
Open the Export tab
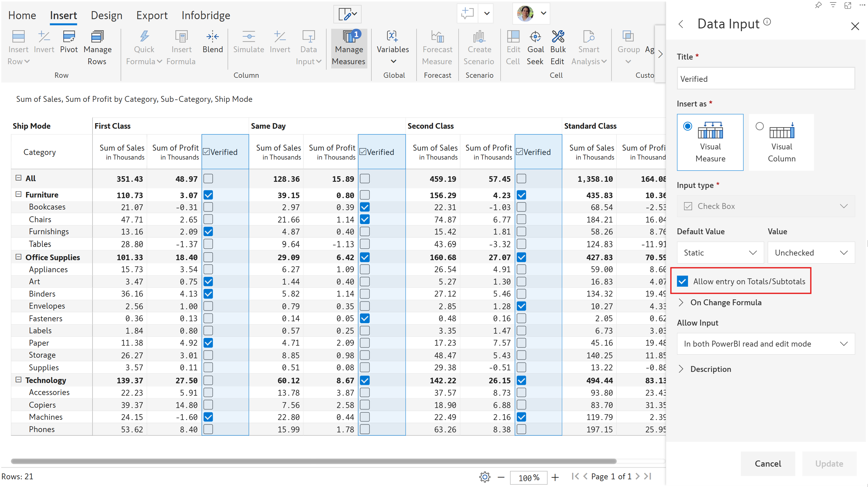(152, 15)
